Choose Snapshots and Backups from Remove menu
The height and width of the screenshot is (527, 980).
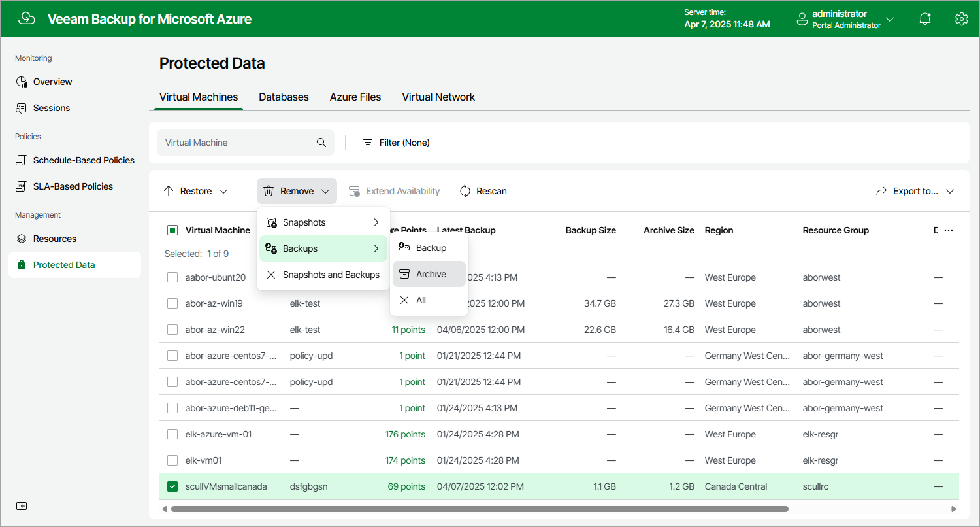point(323,275)
